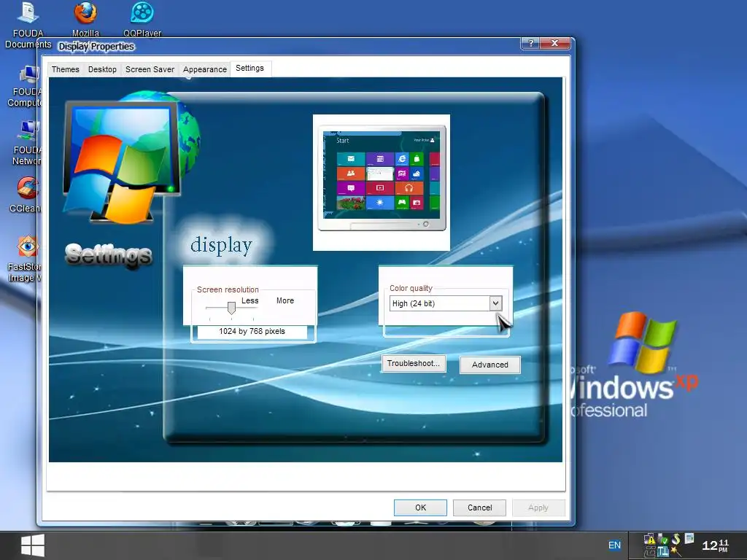This screenshot has height=560, width=747.
Task: Click the blue TL tray icon
Action: [x=662, y=551]
